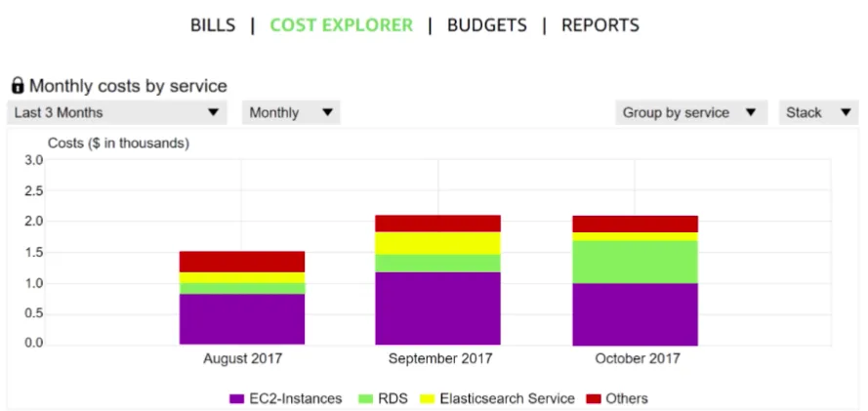868x411 pixels.
Task: Click September 2017 yellow Elasticsearch segment
Action: tap(437, 243)
